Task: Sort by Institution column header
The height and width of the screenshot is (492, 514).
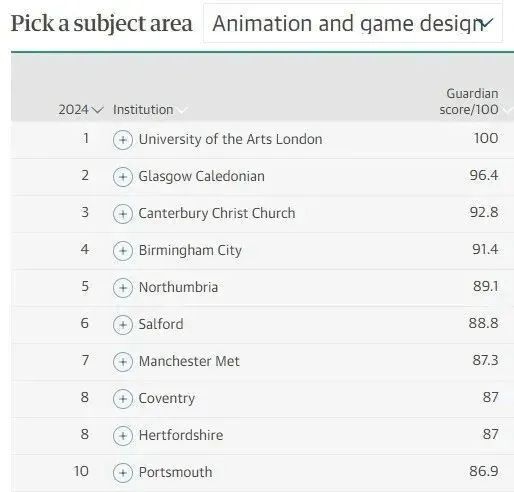Action: click(150, 110)
